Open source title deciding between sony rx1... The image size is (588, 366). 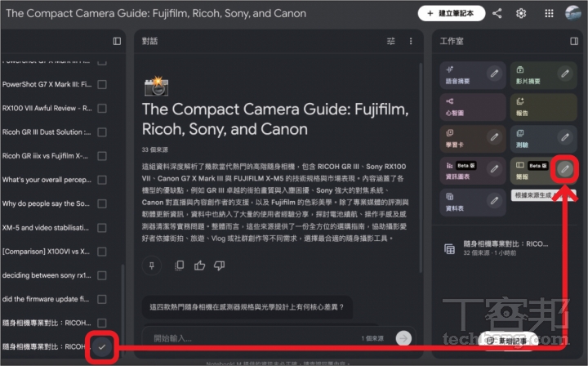(x=47, y=275)
